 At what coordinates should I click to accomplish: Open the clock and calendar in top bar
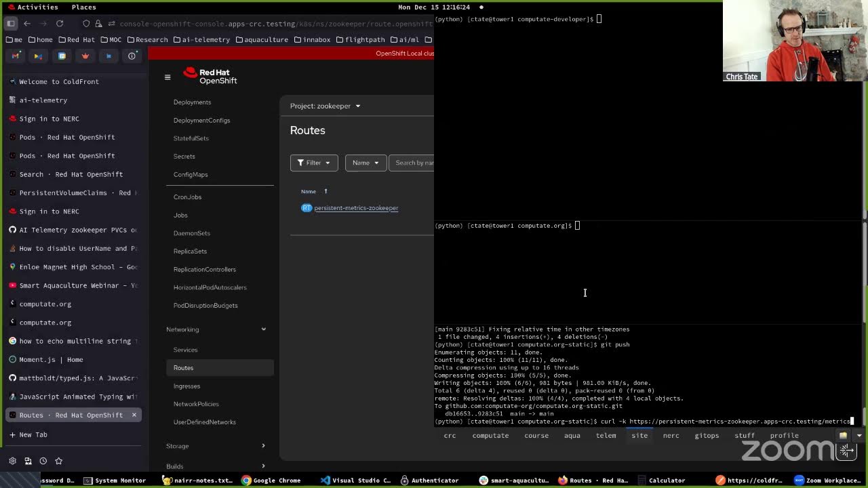(x=434, y=7)
